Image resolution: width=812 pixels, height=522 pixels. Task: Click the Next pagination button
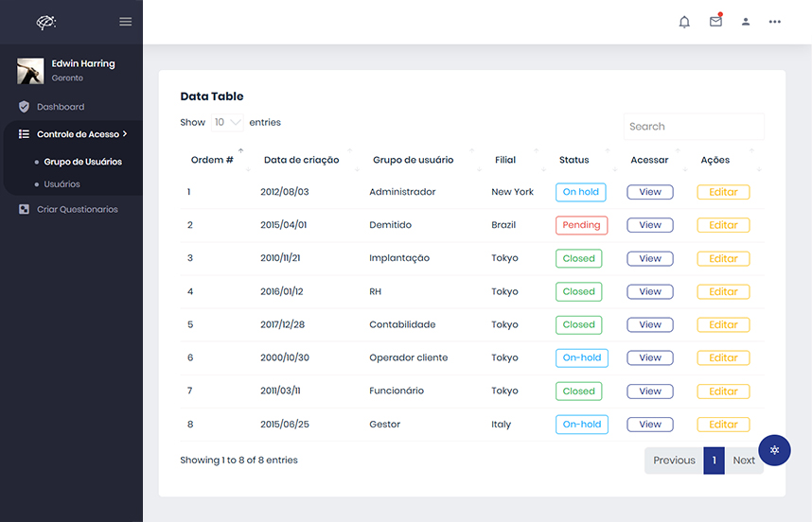coord(744,461)
